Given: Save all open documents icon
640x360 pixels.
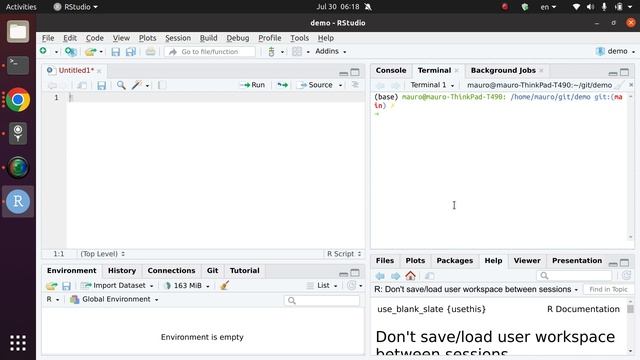Looking at the screenshot, I should tap(131, 51).
